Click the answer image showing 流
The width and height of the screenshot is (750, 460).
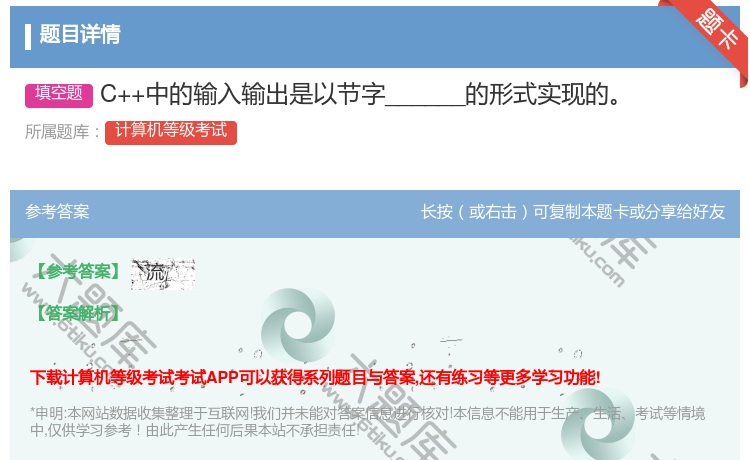pos(163,274)
